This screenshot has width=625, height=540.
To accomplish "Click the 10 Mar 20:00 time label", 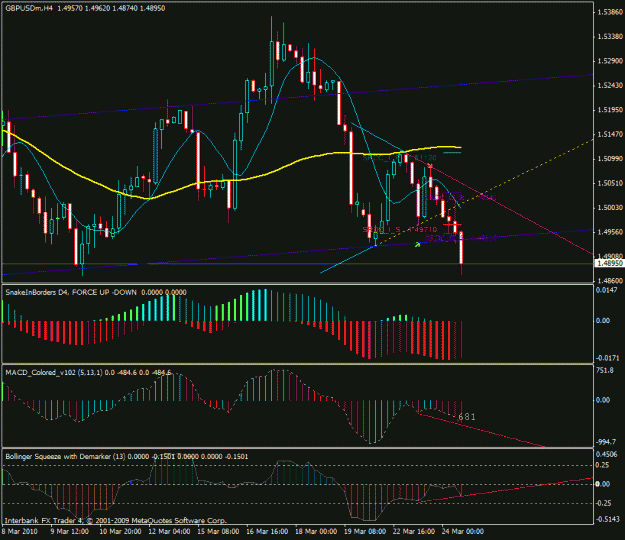I will (x=120, y=531).
